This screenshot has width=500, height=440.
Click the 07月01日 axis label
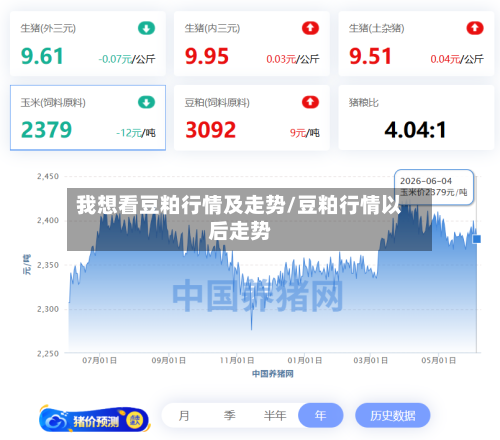100,361
